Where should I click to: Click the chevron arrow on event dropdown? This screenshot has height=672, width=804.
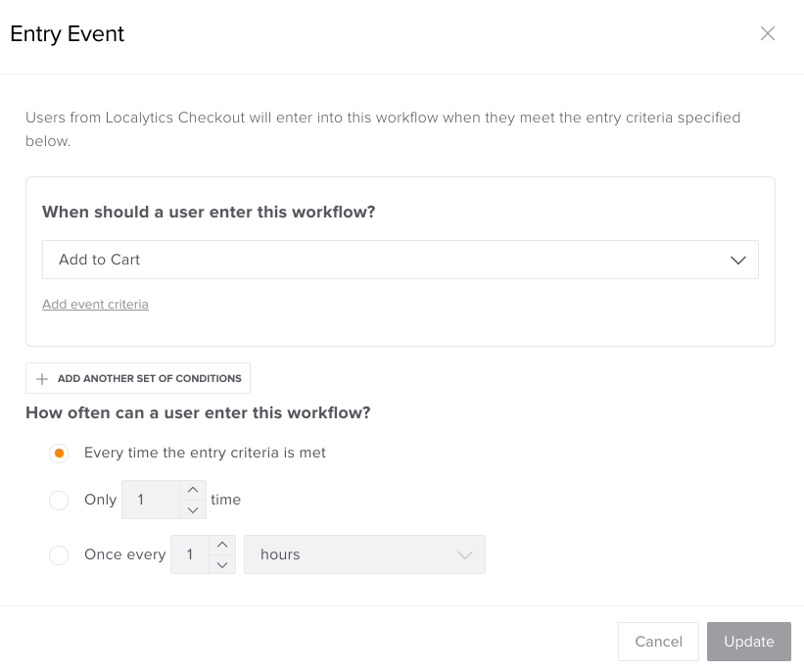click(738, 261)
